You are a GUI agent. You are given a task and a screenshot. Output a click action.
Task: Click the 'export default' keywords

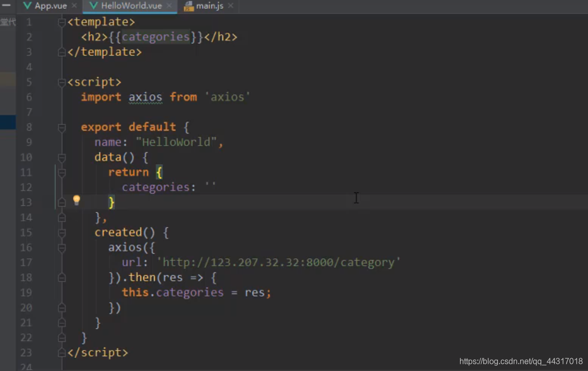(128, 127)
